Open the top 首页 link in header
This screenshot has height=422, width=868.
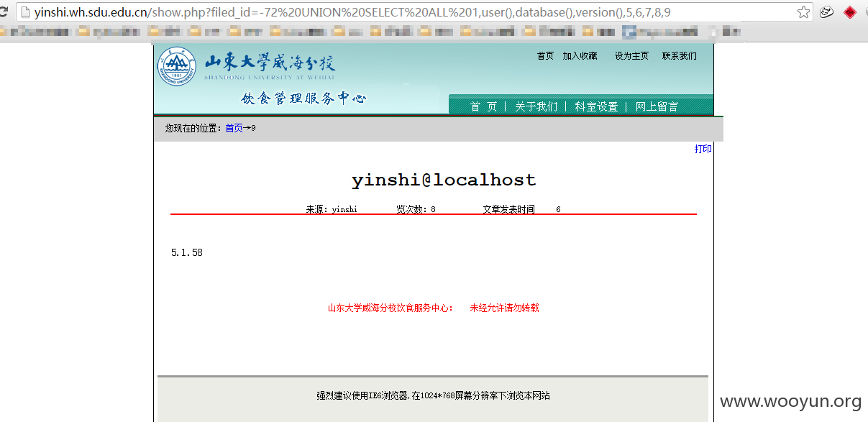tap(546, 56)
